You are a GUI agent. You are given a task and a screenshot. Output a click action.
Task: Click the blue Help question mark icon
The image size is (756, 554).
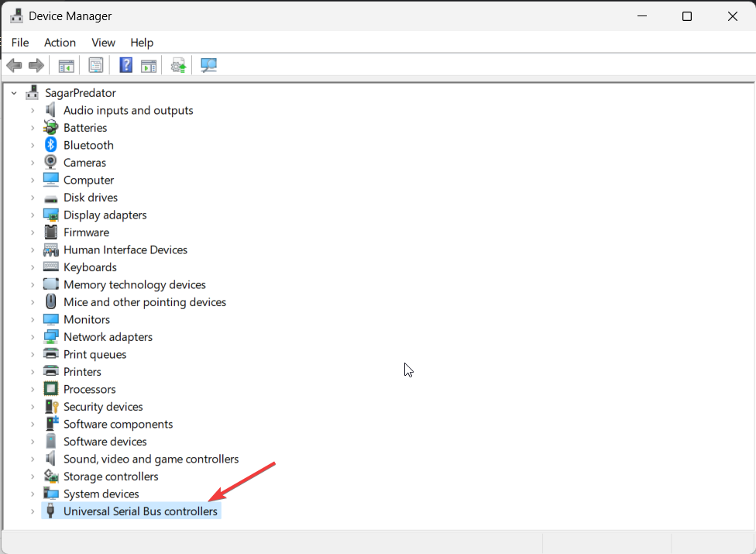pyautogui.click(x=125, y=65)
